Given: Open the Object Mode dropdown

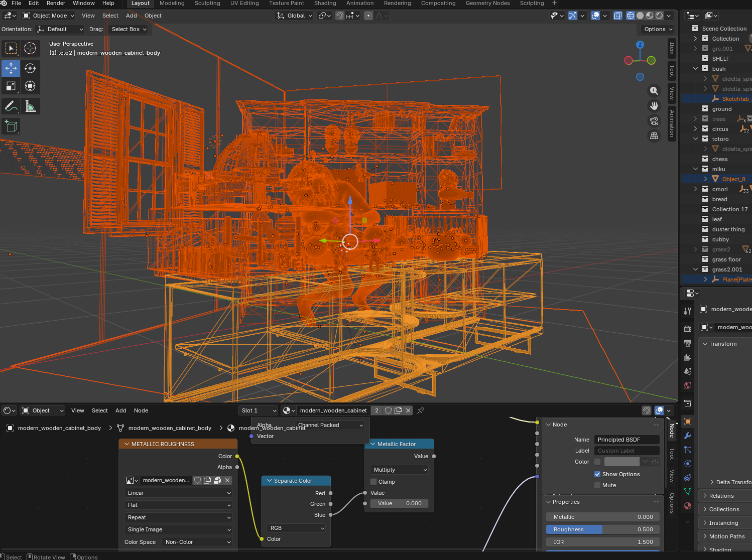Looking at the screenshot, I should 48,16.
